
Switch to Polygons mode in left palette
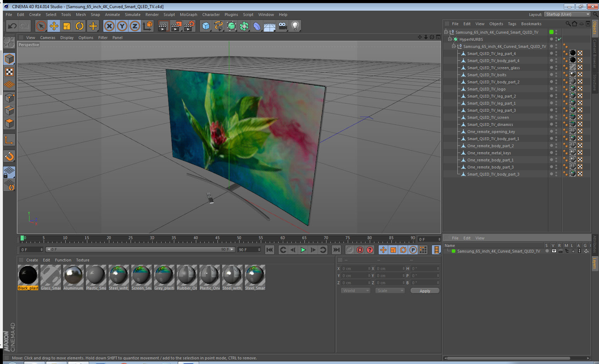[x=9, y=123]
